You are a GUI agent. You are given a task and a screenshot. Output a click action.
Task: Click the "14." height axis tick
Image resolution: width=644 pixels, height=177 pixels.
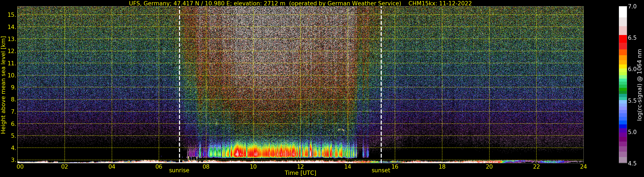(12, 27)
